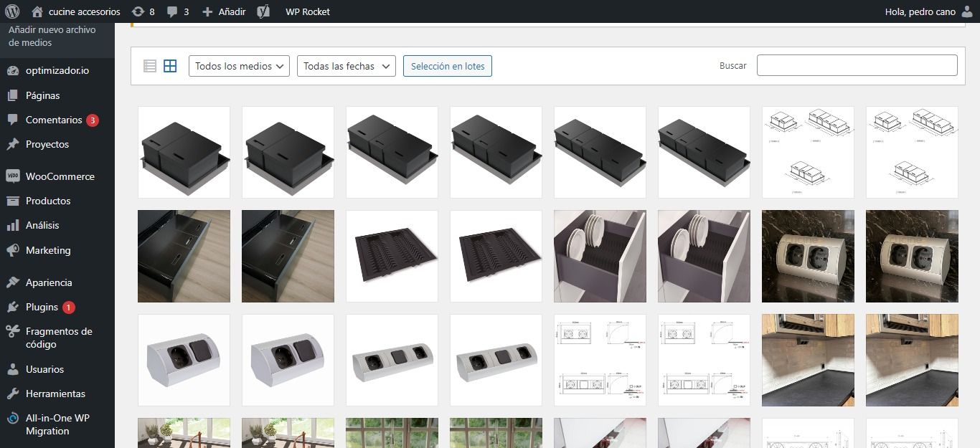Viewport: 980px width, 448px height.
Task: Open the Hola, pedro cano account menu
Action: pos(930,11)
